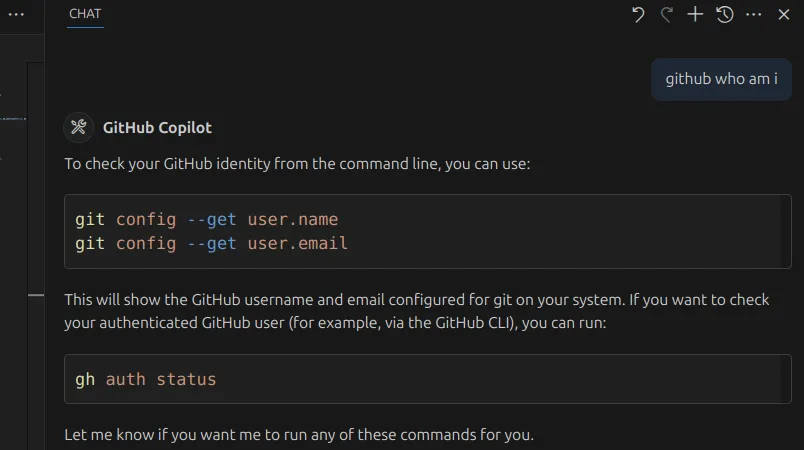
Task: Click the gh auth status code block
Action: point(428,379)
